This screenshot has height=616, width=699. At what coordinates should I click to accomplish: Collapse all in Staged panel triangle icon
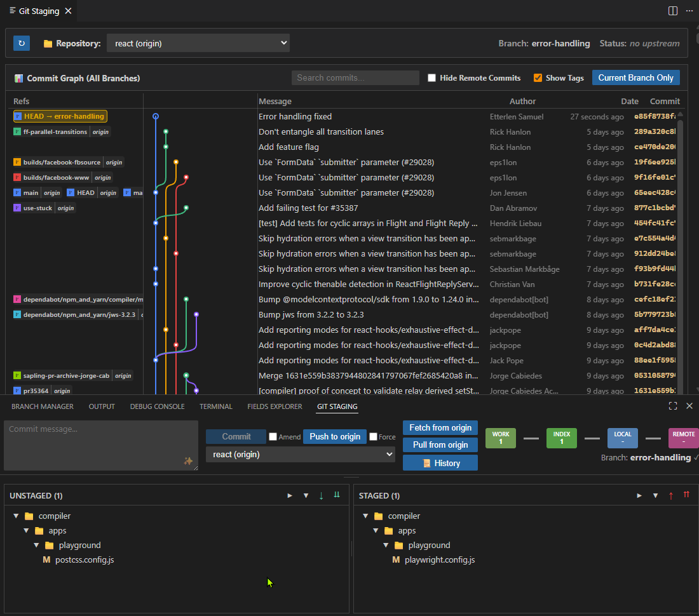(655, 495)
